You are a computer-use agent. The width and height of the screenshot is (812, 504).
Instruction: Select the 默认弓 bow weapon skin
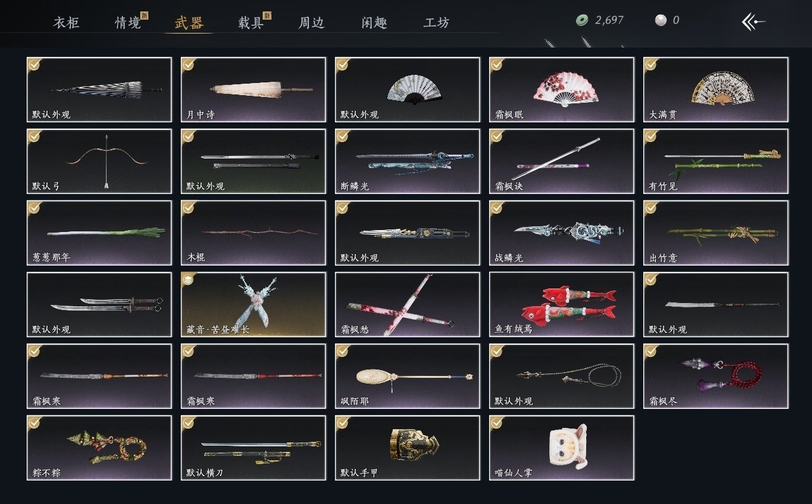click(x=100, y=162)
